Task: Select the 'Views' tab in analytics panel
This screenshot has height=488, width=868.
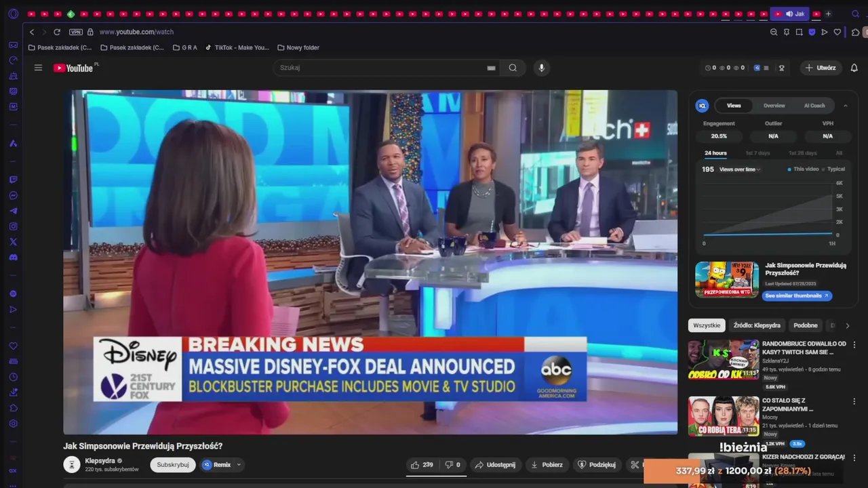Action: pos(734,106)
